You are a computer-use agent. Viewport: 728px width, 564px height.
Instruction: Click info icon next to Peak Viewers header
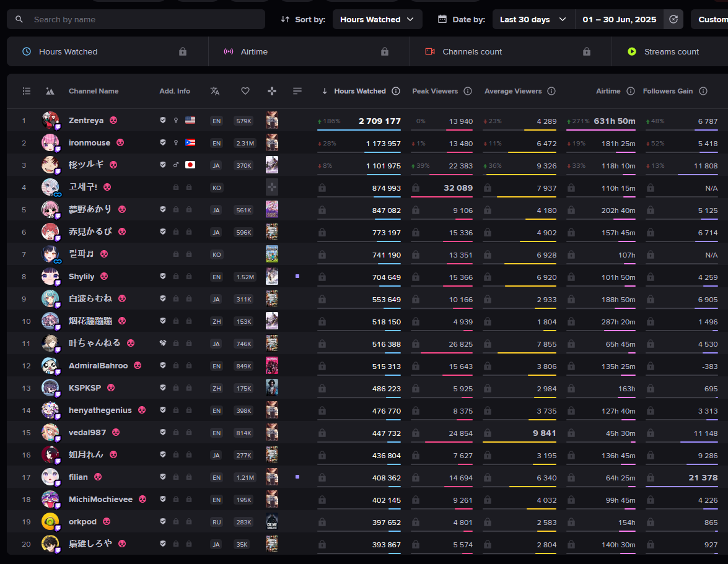coord(468,92)
